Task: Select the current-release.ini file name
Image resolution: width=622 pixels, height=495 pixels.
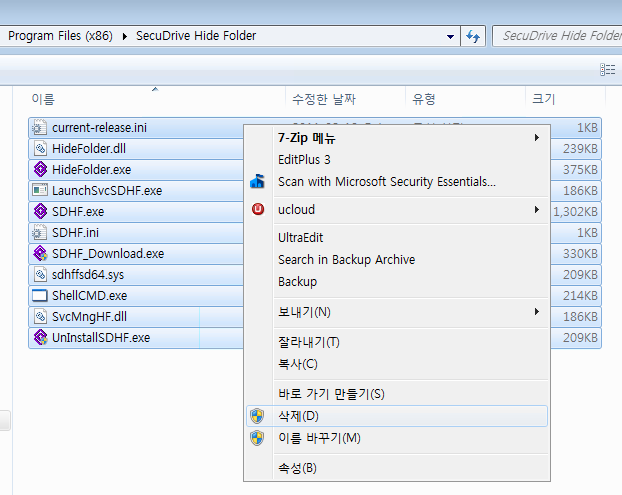Action: (99, 128)
